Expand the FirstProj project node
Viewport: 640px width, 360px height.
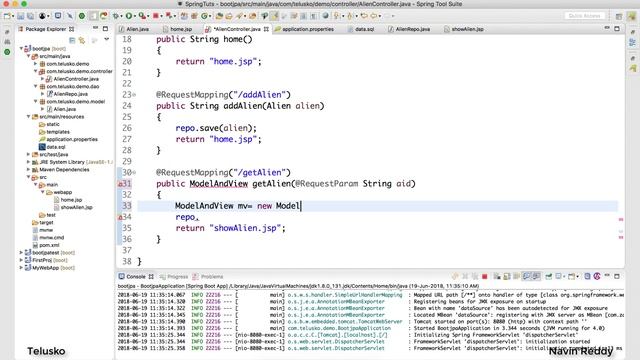pos(21,260)
